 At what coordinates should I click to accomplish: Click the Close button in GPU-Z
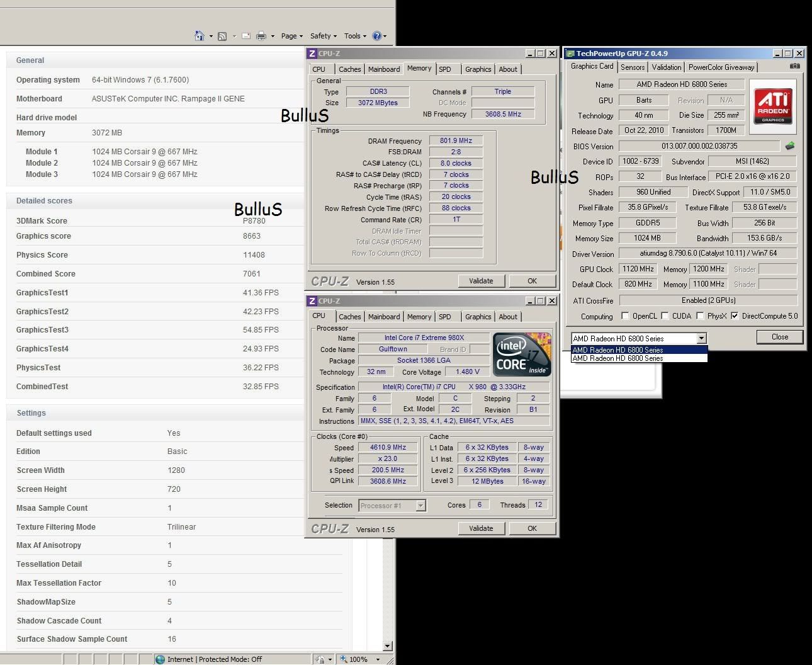coord(780,337)
